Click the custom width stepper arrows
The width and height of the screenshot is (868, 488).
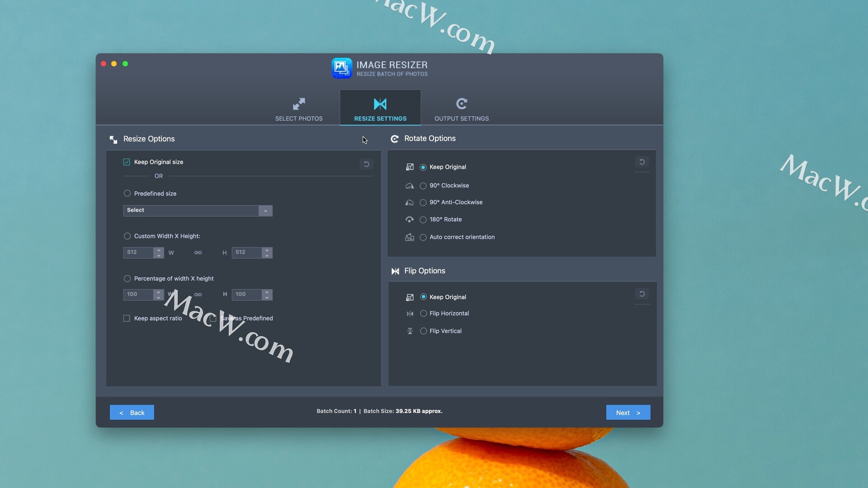pyautogui.click(x=159, y=253)
